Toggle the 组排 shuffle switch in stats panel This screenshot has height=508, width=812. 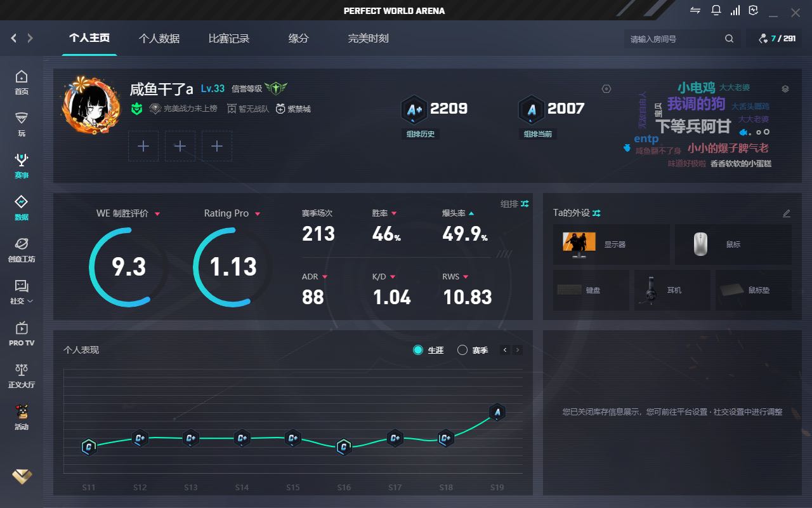coord(525,204)
